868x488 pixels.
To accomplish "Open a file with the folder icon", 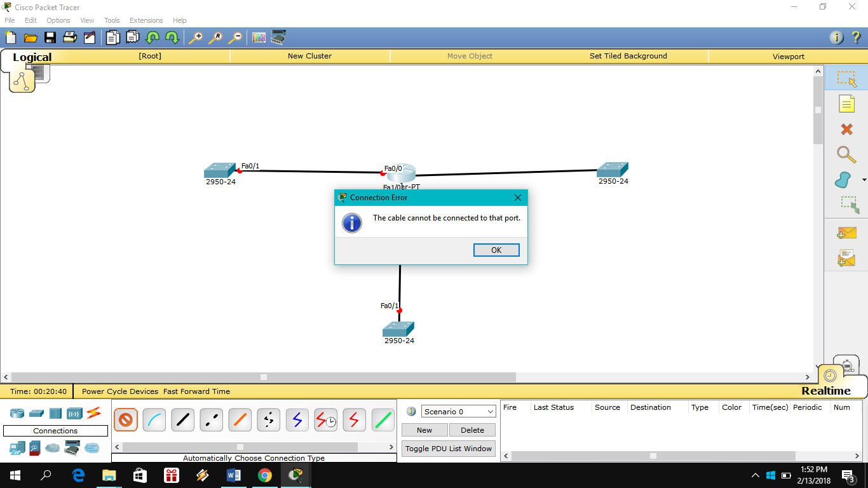I will point(30,37).
